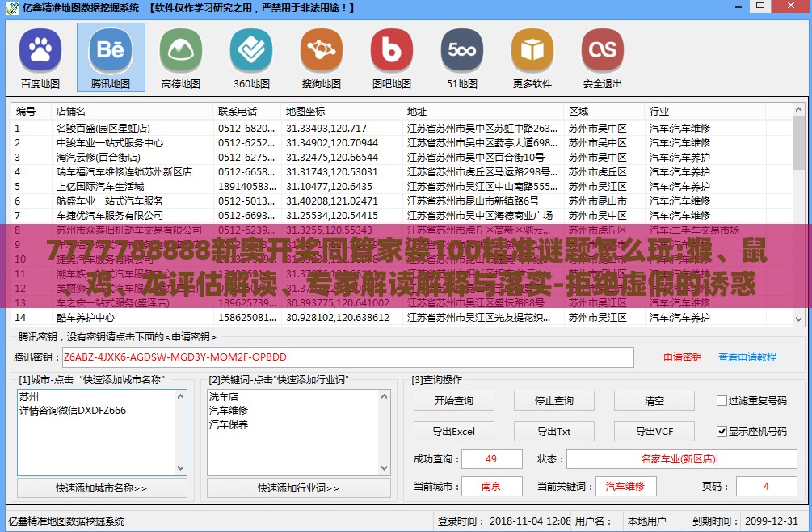Sort by the 行业 column header
Image resolution: width=812 pixels, height=532 pixels.
(705, 111)
